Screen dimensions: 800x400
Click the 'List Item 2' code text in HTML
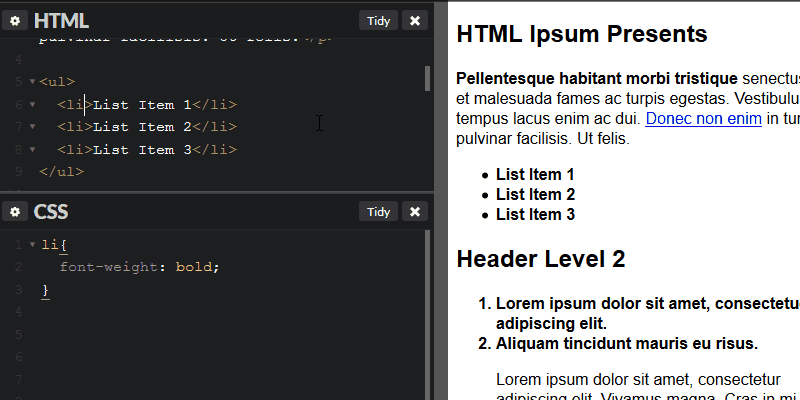[x=142, y=127]
